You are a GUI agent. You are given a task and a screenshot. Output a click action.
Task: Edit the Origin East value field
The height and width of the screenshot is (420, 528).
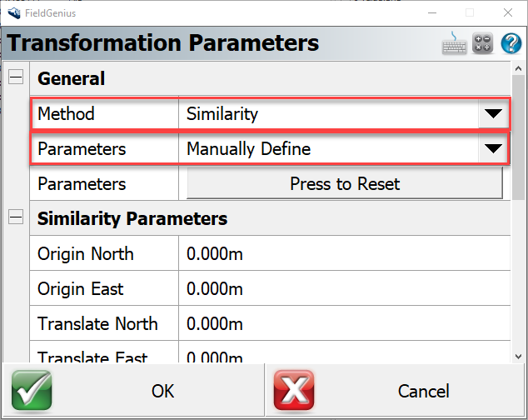click(345, 289)
